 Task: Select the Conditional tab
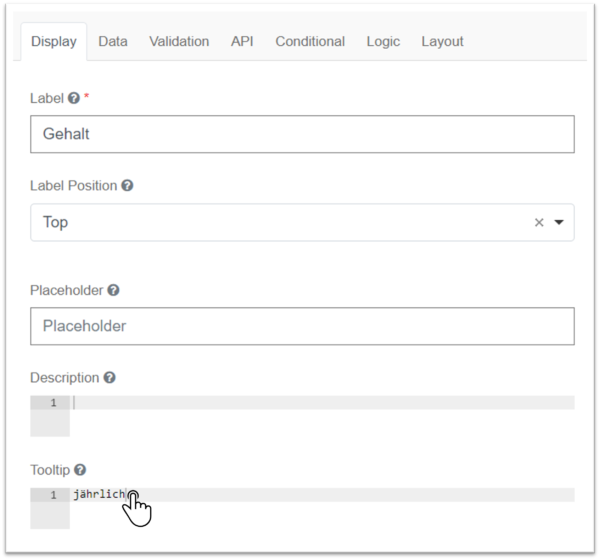click(x=310, y=41)
